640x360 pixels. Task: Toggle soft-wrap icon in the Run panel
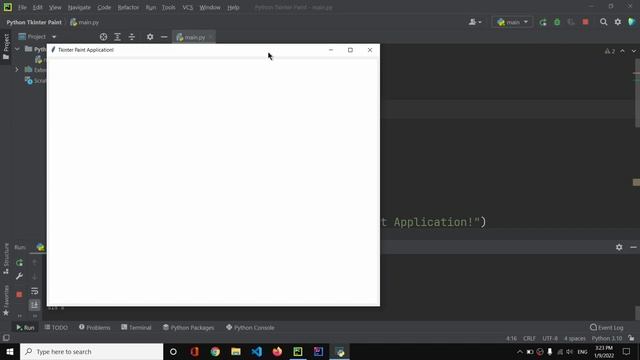coord(35,291)
